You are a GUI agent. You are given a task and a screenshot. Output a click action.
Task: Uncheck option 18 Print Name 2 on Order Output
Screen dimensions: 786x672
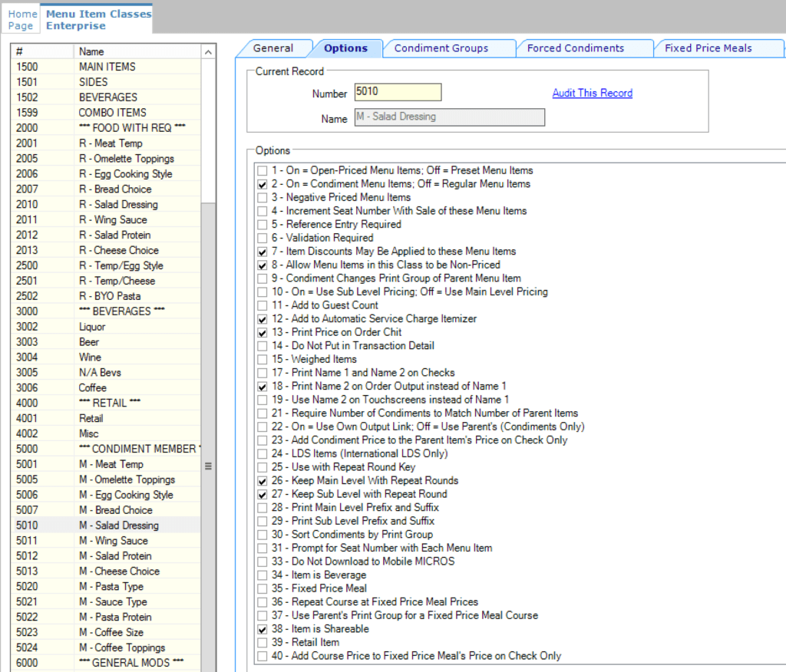263,387
